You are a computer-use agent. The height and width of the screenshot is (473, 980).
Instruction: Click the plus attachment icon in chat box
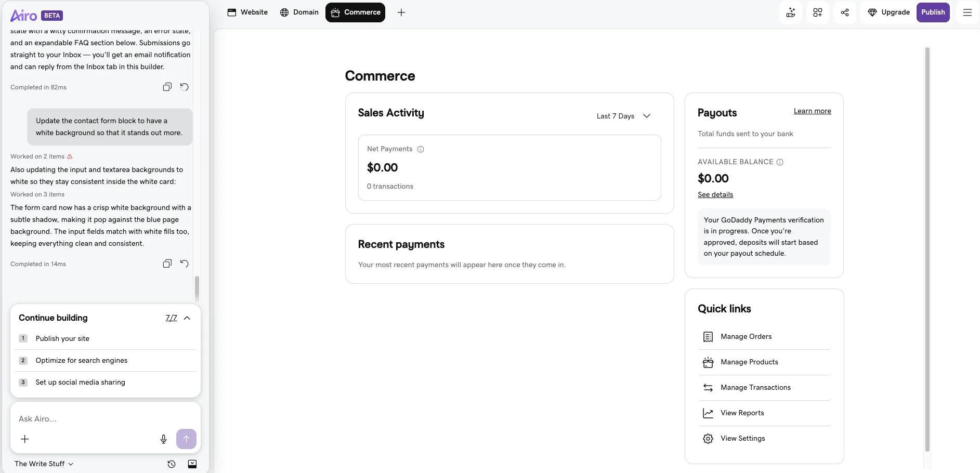click(x=24, y=439)
